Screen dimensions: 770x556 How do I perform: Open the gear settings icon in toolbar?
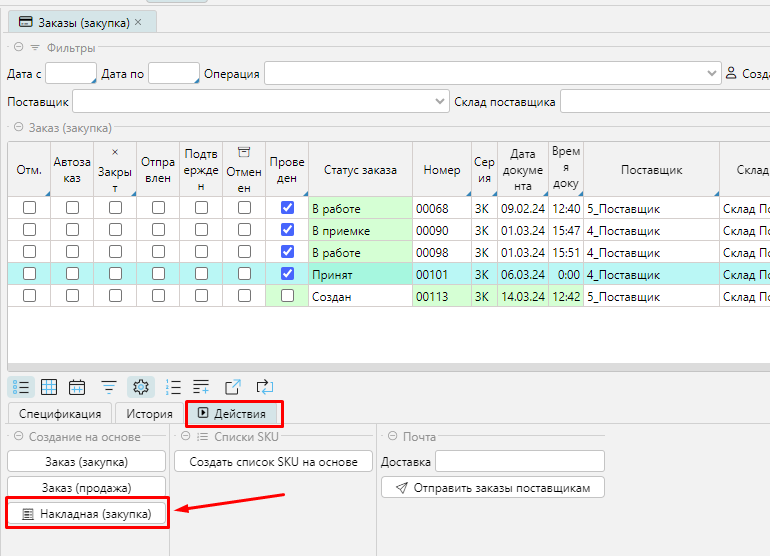click(141, 387)
